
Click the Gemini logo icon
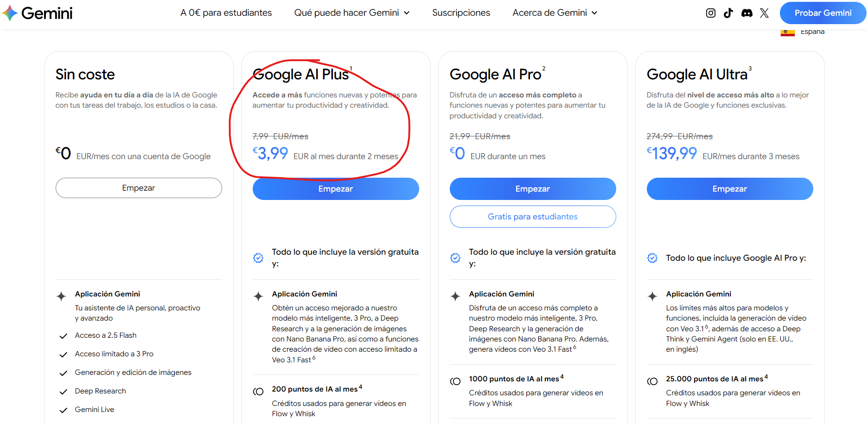[10, 13]
